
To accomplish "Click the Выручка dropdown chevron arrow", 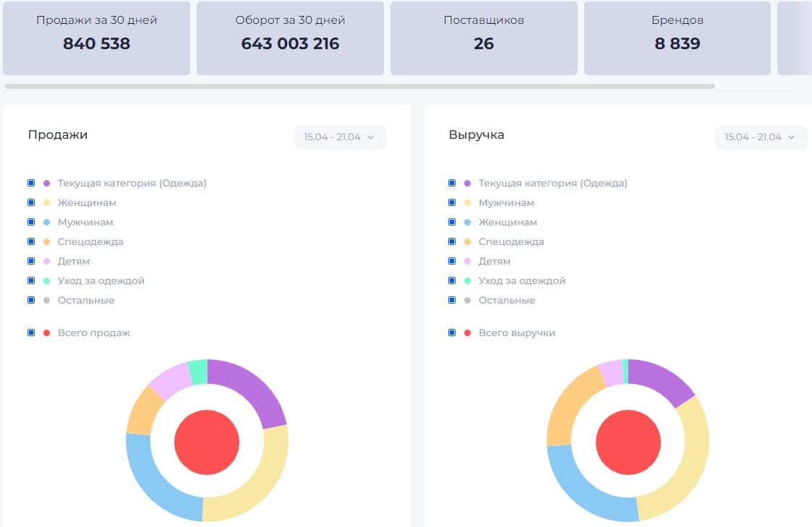I will point(791,137).
